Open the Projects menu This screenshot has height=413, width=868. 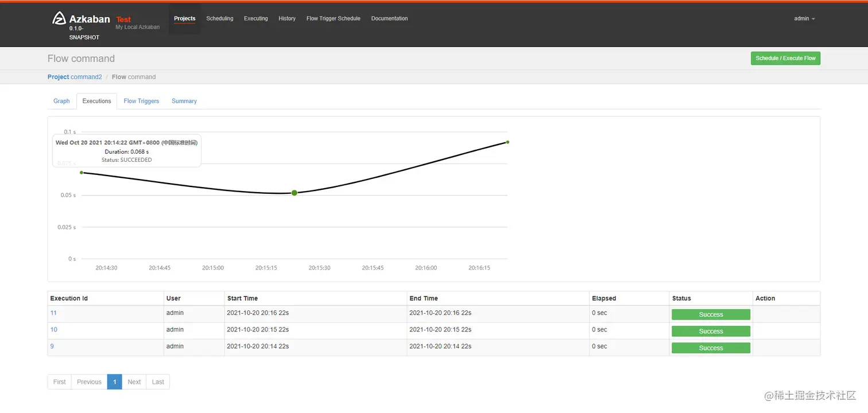pyautogui.click(x=185, y=18)
